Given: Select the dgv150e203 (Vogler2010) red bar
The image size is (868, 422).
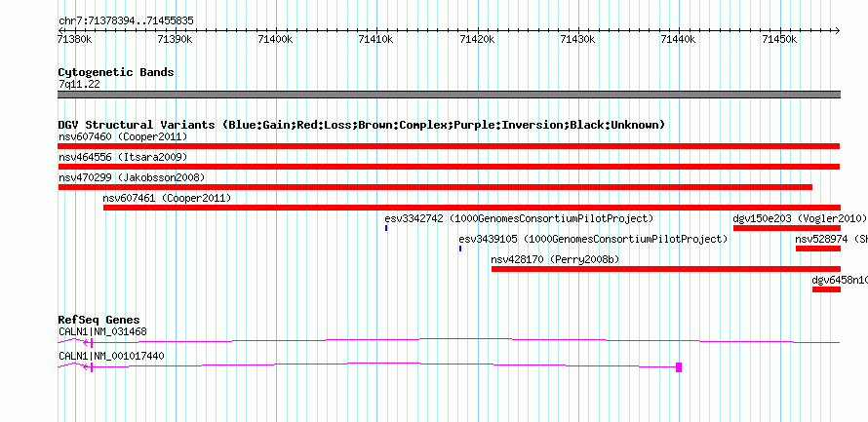Looking at the screenshot, I should point(787,228).
